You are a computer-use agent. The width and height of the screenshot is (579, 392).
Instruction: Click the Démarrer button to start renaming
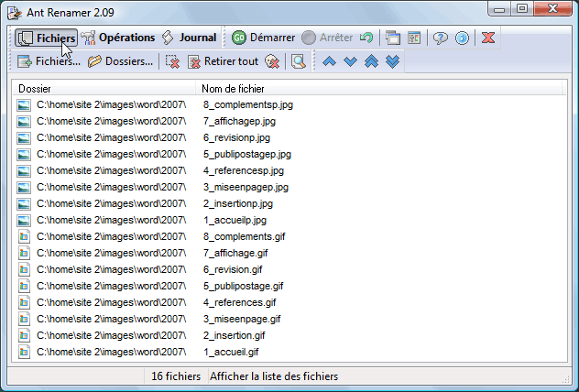263,38
